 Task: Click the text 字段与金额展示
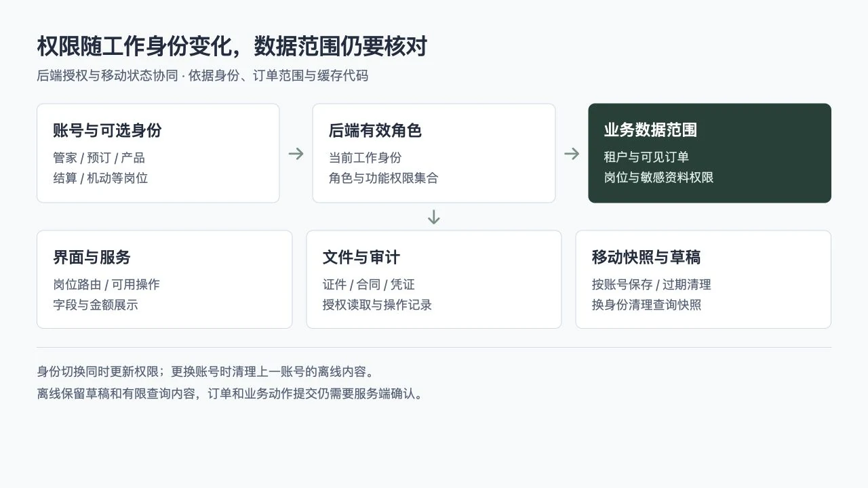pos(95,305)
